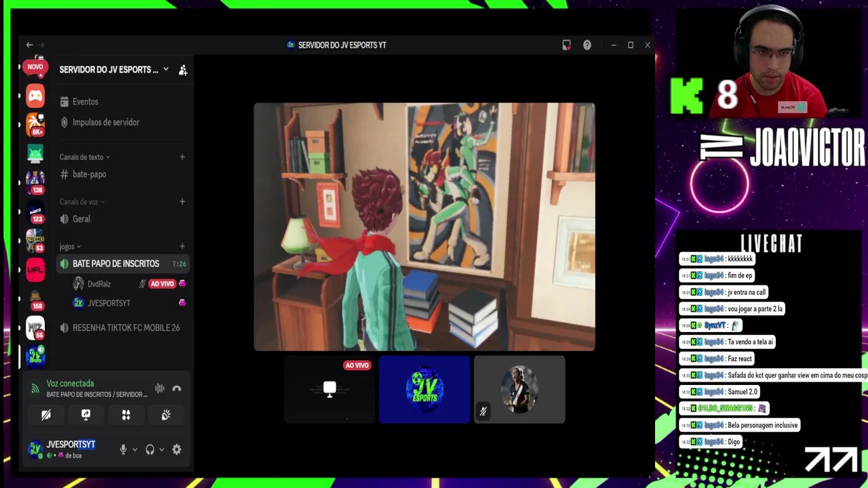Screen dimensions: 868x488
Task: Open the activities launcher button
Action: point(125,415)
